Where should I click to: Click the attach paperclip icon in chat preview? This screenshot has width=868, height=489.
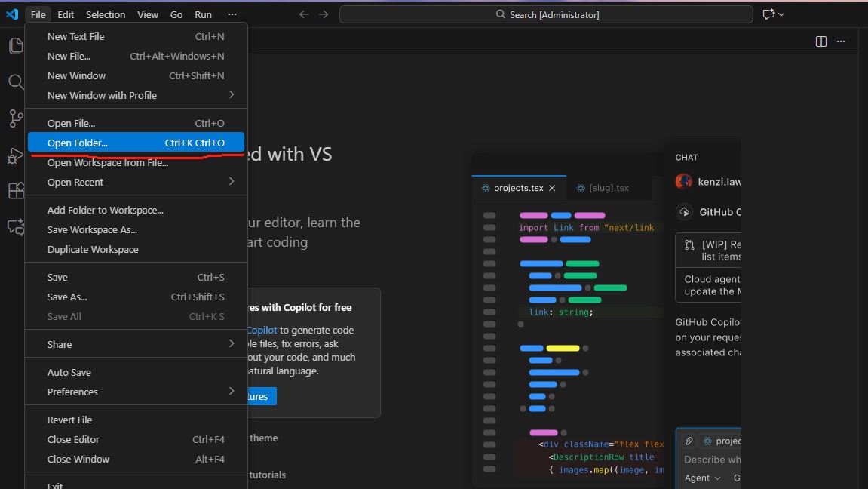689,441
